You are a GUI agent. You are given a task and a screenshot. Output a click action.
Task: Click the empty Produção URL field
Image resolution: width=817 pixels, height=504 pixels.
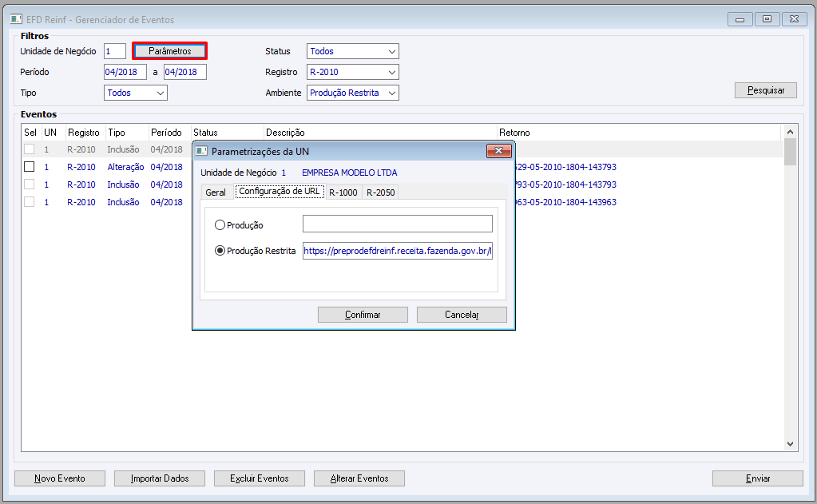tap(398, 224)
